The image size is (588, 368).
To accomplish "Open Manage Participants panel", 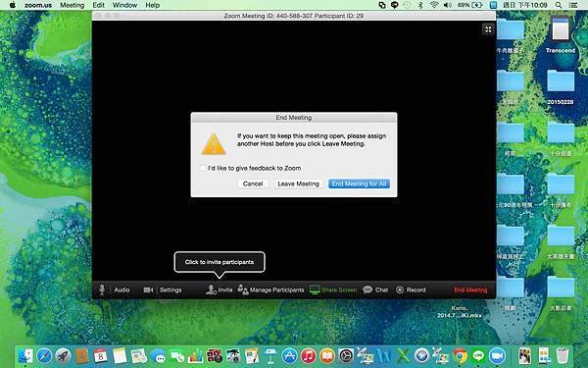I will (270, 289).
